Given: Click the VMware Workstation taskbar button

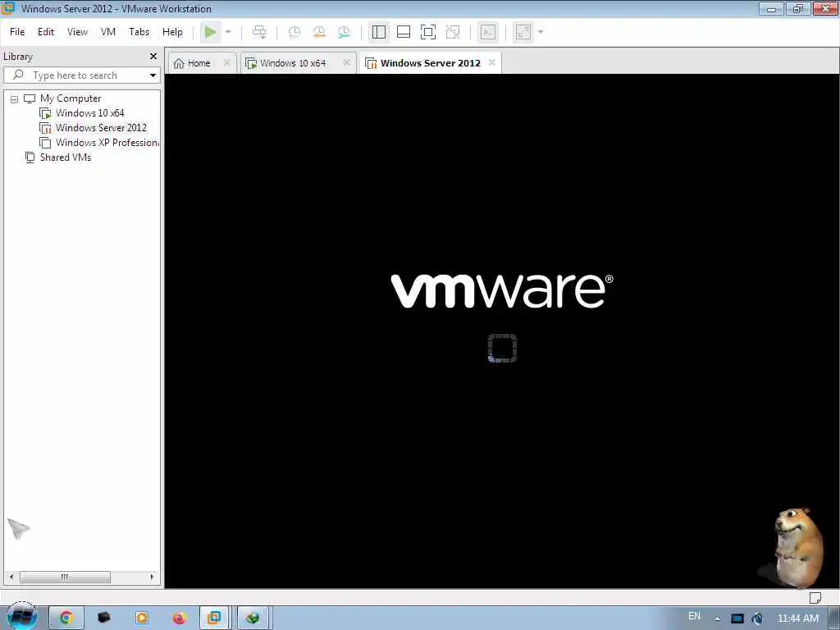Looking at the screenshot, I should tap(214, 619).
